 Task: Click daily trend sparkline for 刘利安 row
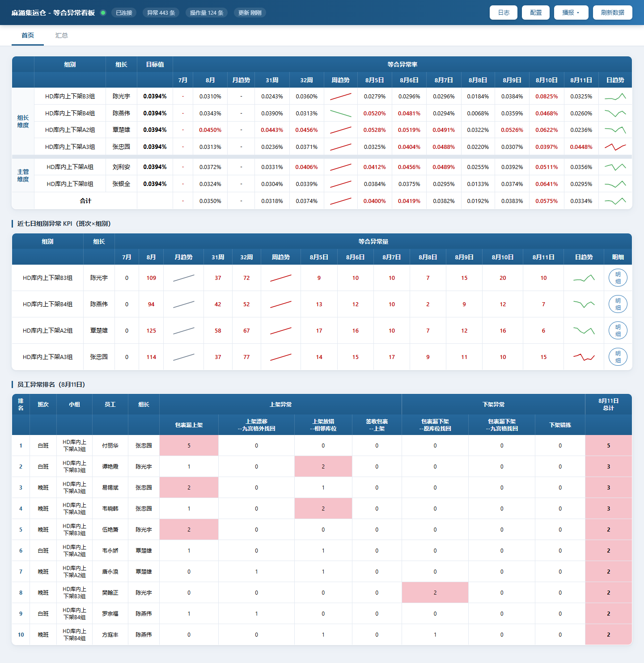pyautogui.click(x=615, y=167)
